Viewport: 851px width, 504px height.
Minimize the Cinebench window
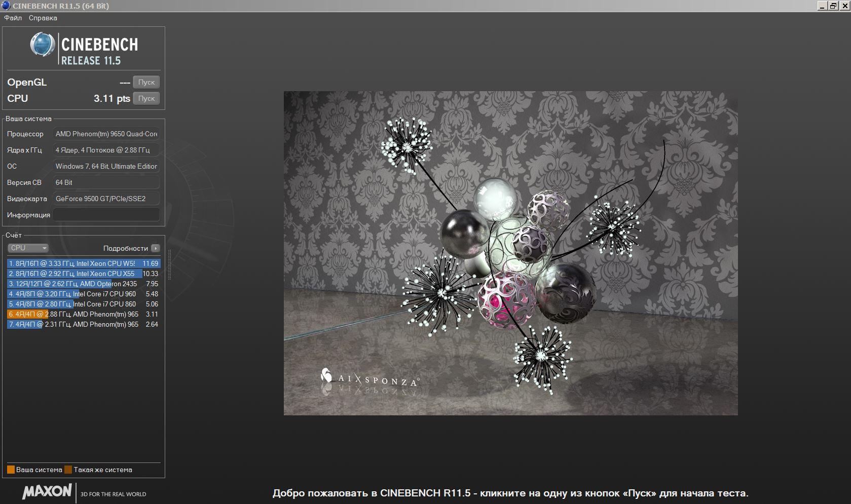pos(822,6)
